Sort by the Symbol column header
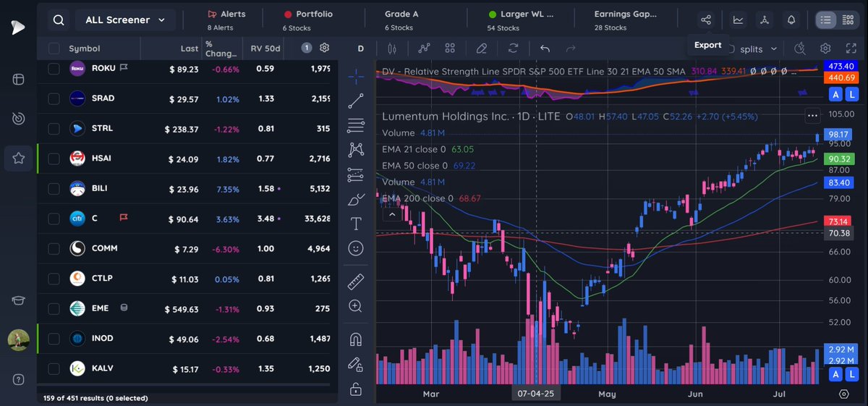This screenshot has width=868, height=406. (x=85, y=48)
